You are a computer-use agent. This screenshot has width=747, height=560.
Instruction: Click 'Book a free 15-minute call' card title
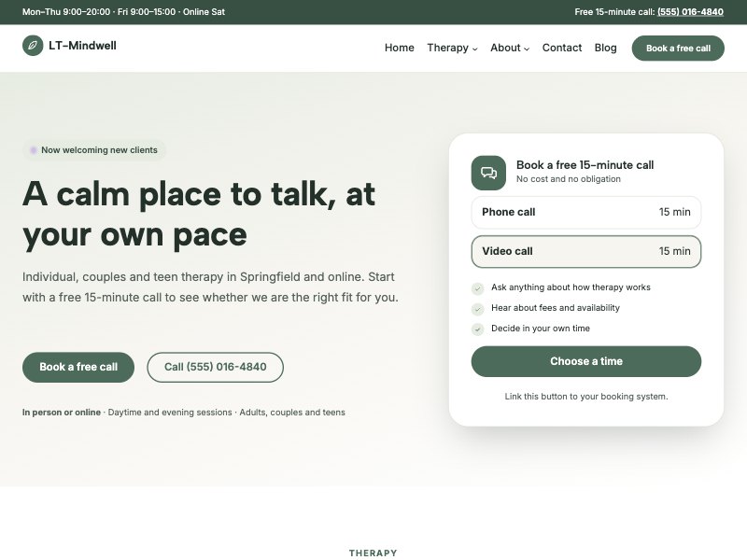585,165
